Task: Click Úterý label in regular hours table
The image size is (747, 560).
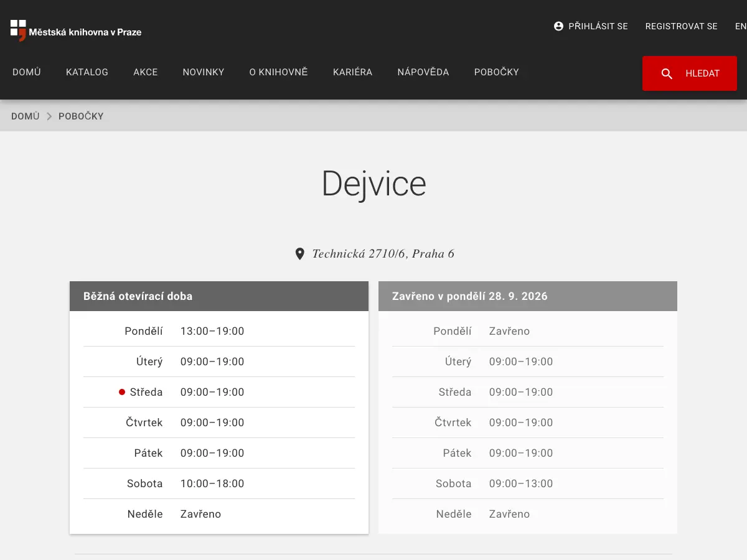Action: coord(149,362)
